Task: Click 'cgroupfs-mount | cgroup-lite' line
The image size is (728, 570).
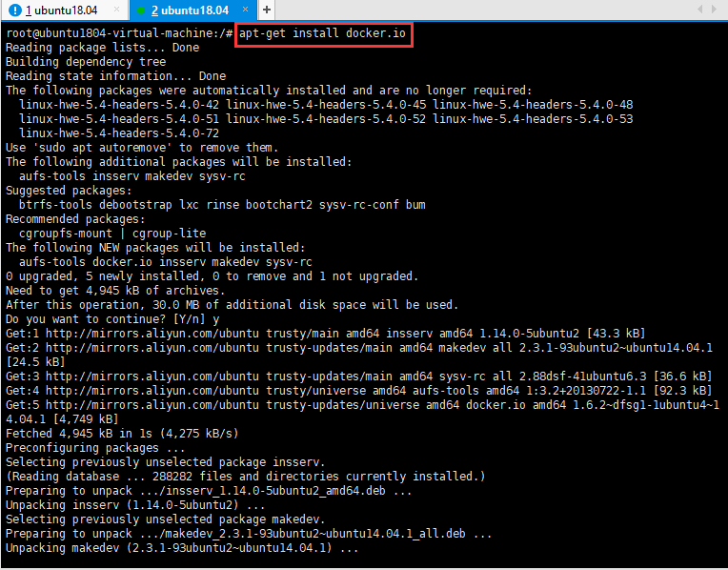Action: pyautogui.click(x=112, y=234)
